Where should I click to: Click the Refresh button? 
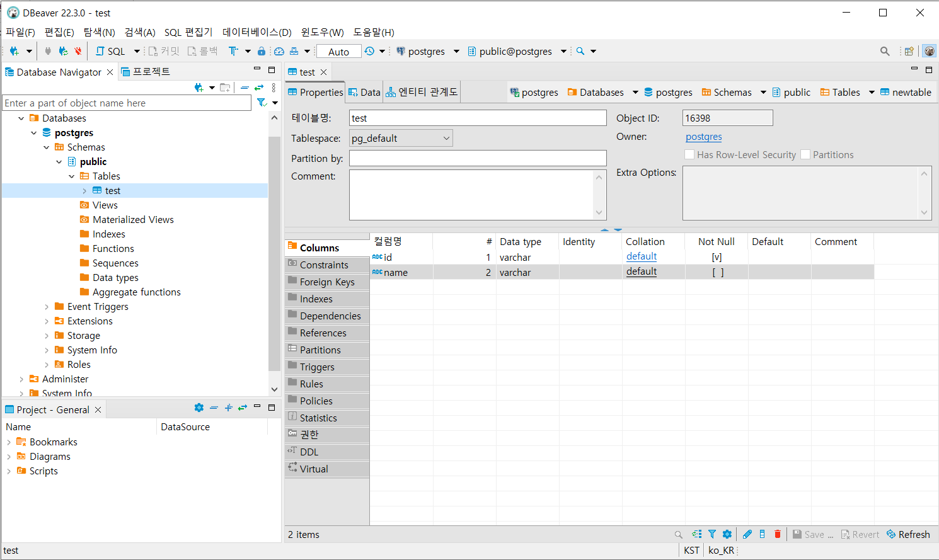coord(908,534)
